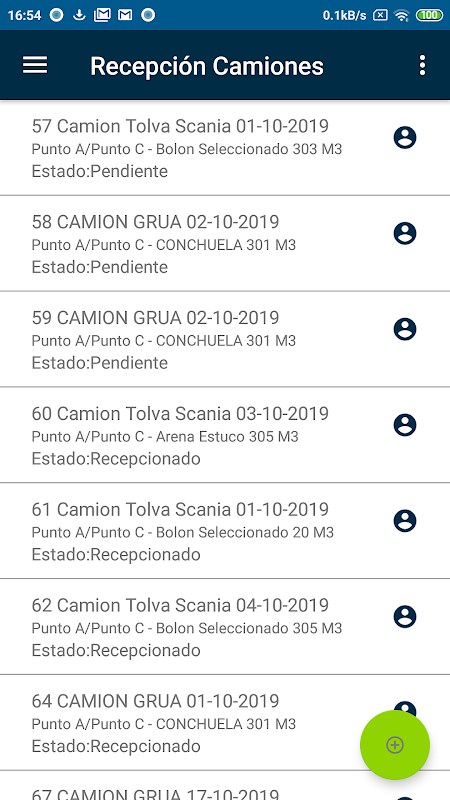Tap the download notification icon in status bar

pyautogui.click(x=79, y=15)
